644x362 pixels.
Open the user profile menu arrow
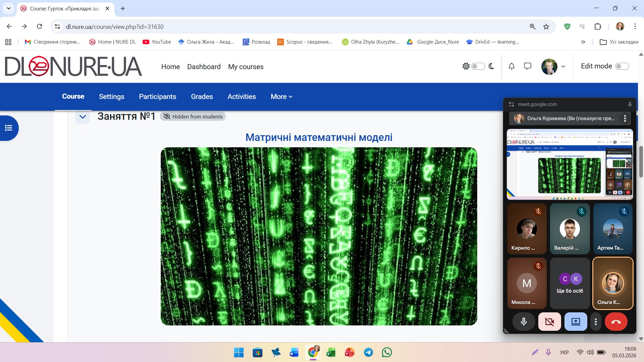click(x=563, y=66)
